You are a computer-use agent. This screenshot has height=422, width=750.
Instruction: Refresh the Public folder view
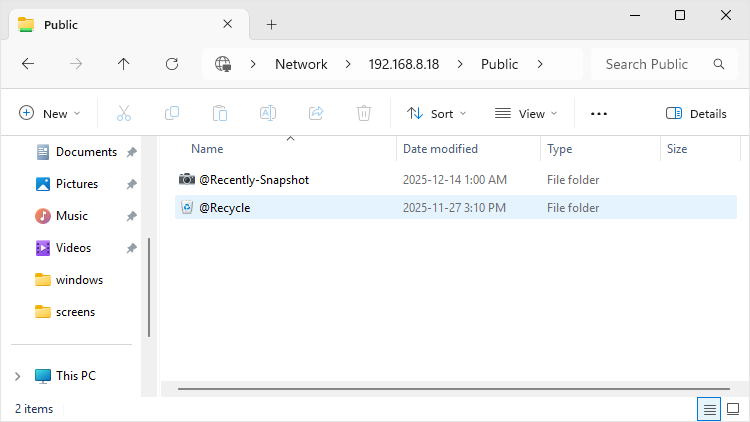tap(172, 64)
